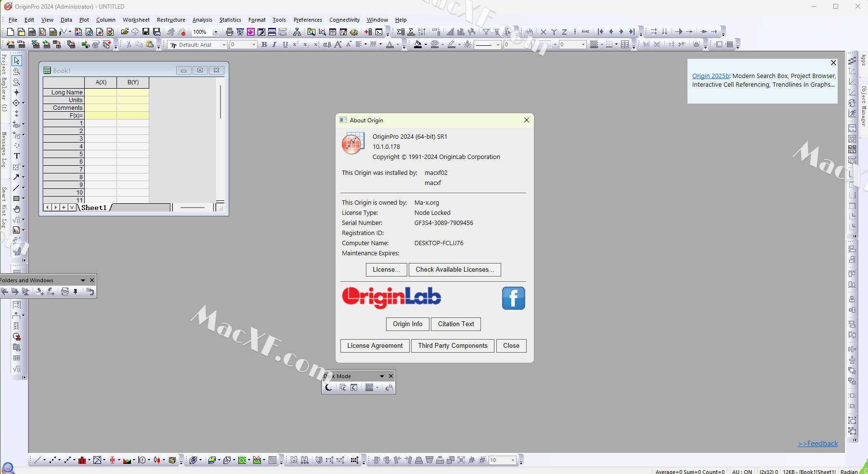The width and height of the screenshot is (868, 474).
Task: Expand the Dark Mode toolbar options arrow
Action: pos(382,376)
